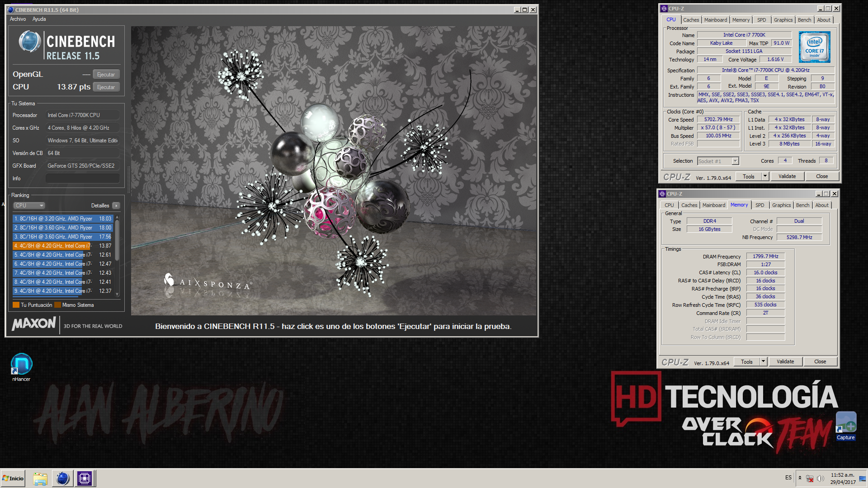This screenshot has width=868, height=488.
Task: Click the upper CPU-Z title bar icon
Action: [x=664, y=9]
